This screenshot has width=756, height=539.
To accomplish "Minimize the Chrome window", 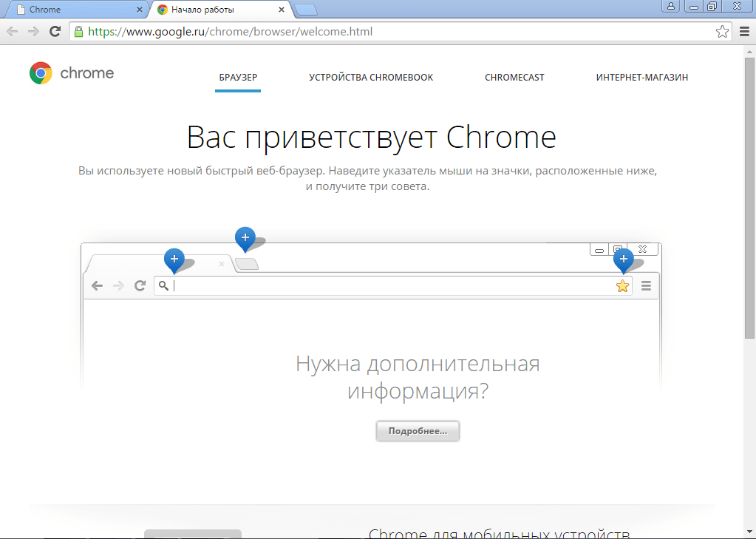I will coord(694,6).
